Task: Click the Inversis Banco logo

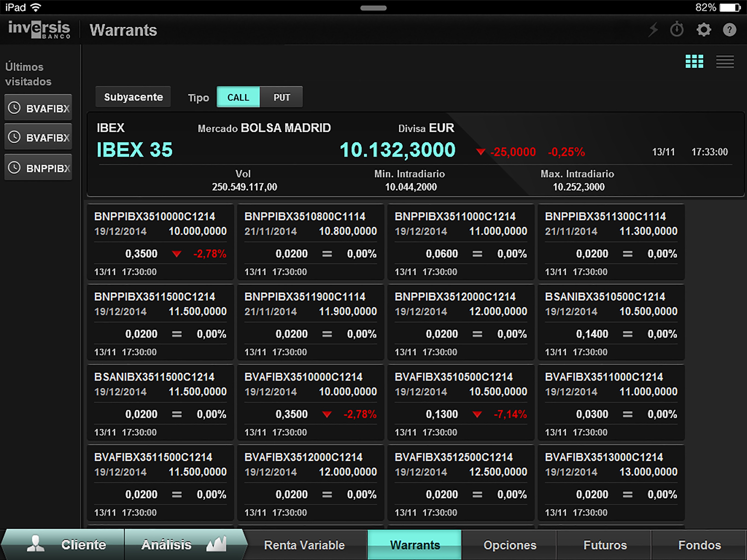Action: pos(39,29)
